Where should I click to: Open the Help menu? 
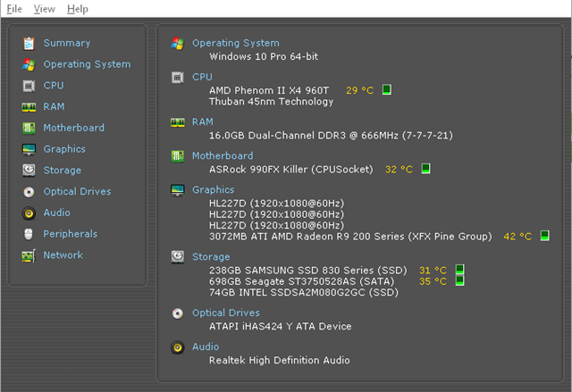pos(78,9)
